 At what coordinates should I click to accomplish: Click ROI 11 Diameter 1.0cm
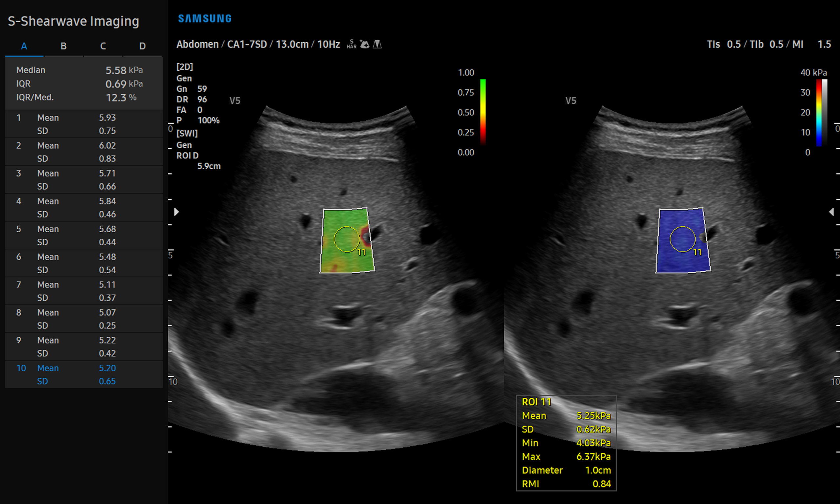pos(566,471)
